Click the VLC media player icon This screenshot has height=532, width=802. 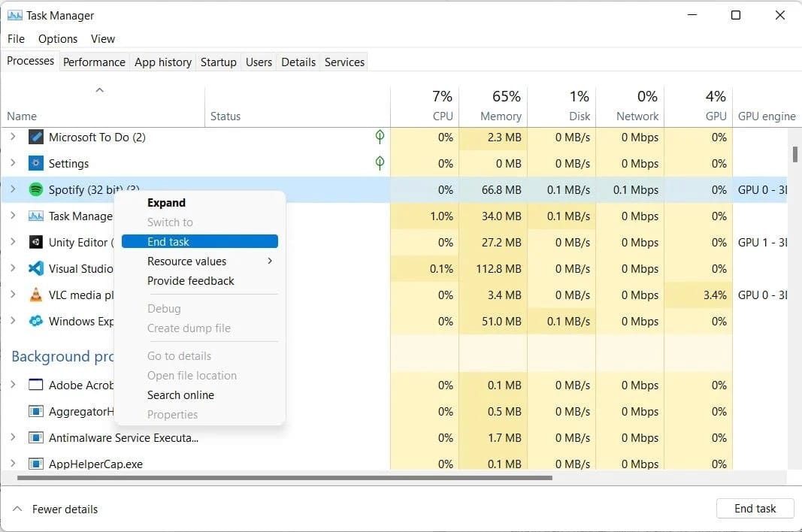35,295
